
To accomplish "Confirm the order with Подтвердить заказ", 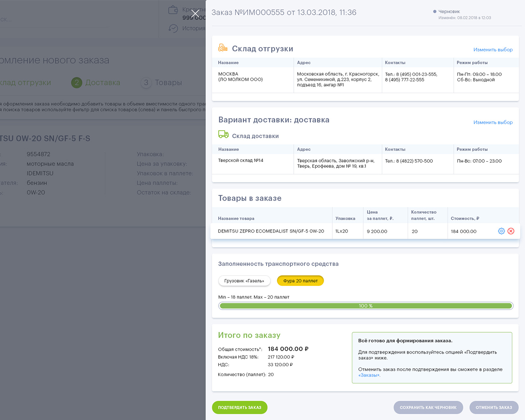I will (x=240, y=407).
